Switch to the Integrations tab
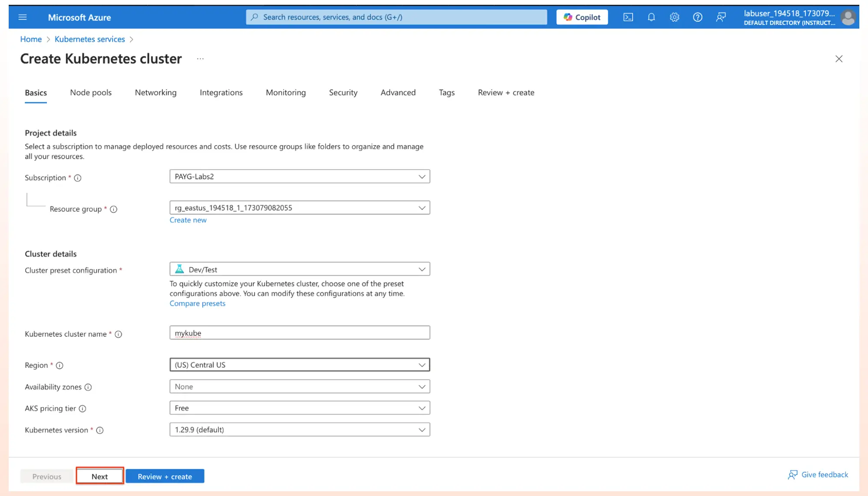The height and width of the screenshot is (496, 868). (221, 92)
